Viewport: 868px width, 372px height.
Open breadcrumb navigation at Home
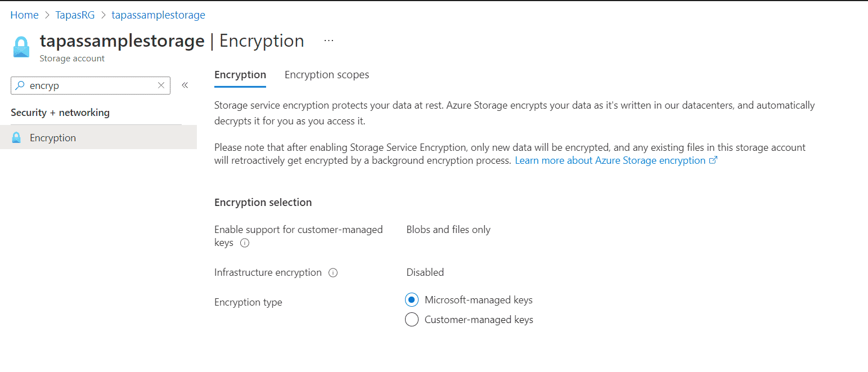point(24,15)
